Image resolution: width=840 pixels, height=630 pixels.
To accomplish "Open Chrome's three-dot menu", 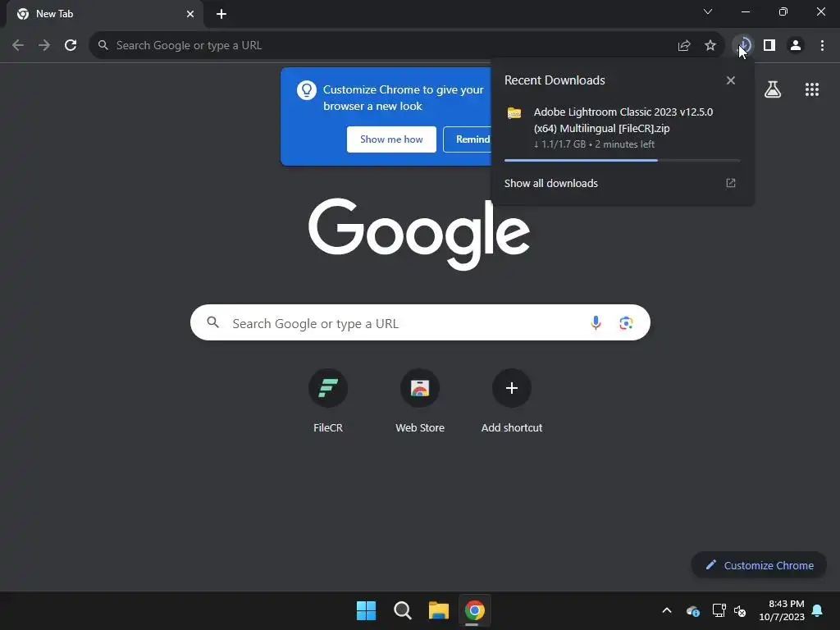I will tap(822, 46).
